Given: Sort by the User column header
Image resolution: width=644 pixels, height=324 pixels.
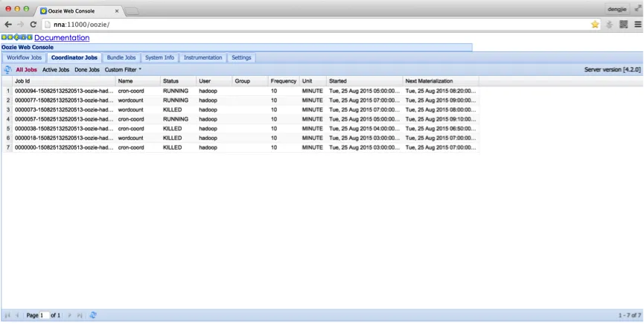Looking at the screenshot, I should [x=214, y=81].
